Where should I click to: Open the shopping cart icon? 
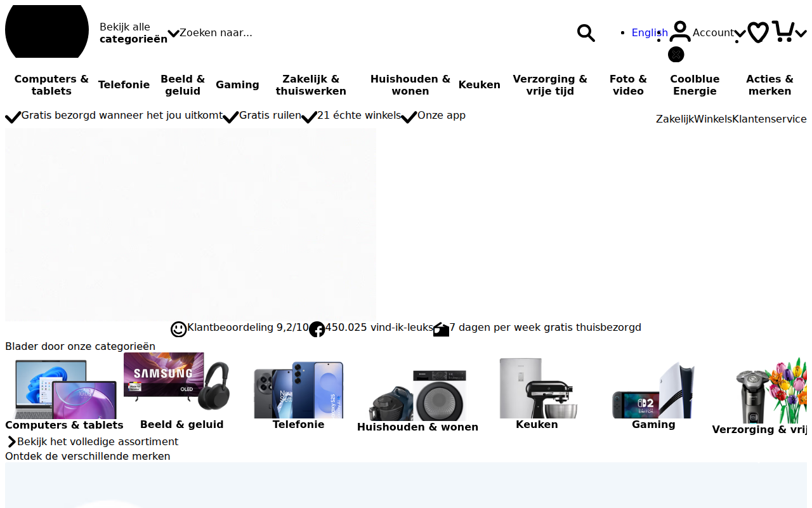click(x=783, y=31)
